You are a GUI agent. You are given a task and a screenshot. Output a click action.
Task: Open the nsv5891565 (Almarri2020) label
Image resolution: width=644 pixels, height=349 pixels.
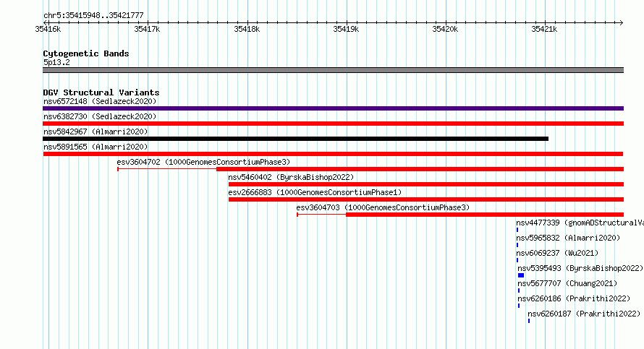96,147
